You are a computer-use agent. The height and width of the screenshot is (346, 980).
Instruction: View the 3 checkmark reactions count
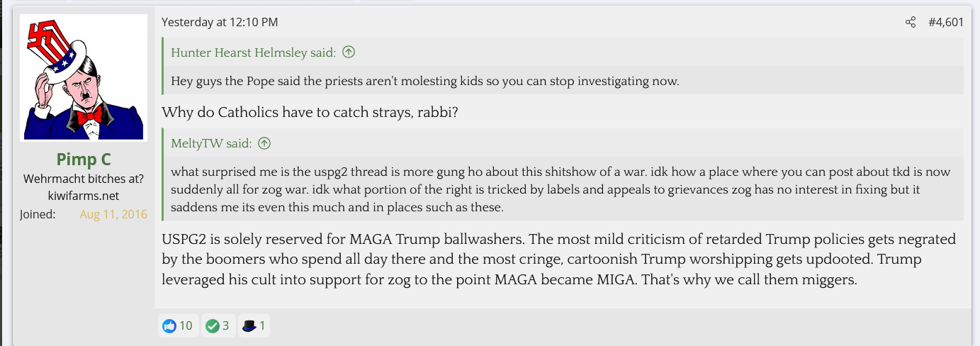225,326
